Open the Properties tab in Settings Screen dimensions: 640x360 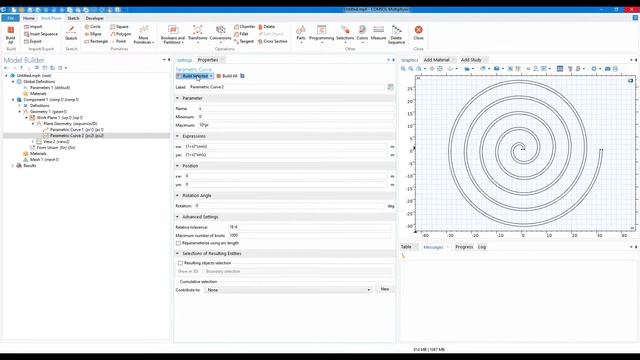[x=208, y=60]
